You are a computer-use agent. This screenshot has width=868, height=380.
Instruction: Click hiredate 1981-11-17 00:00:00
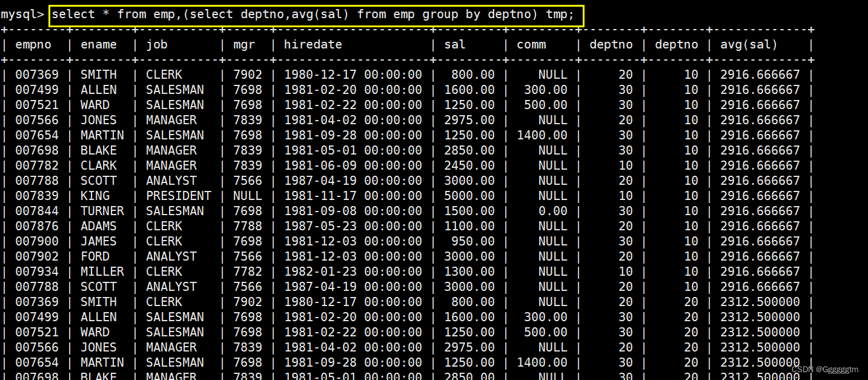pyautogui.click(x=353, y=196)
